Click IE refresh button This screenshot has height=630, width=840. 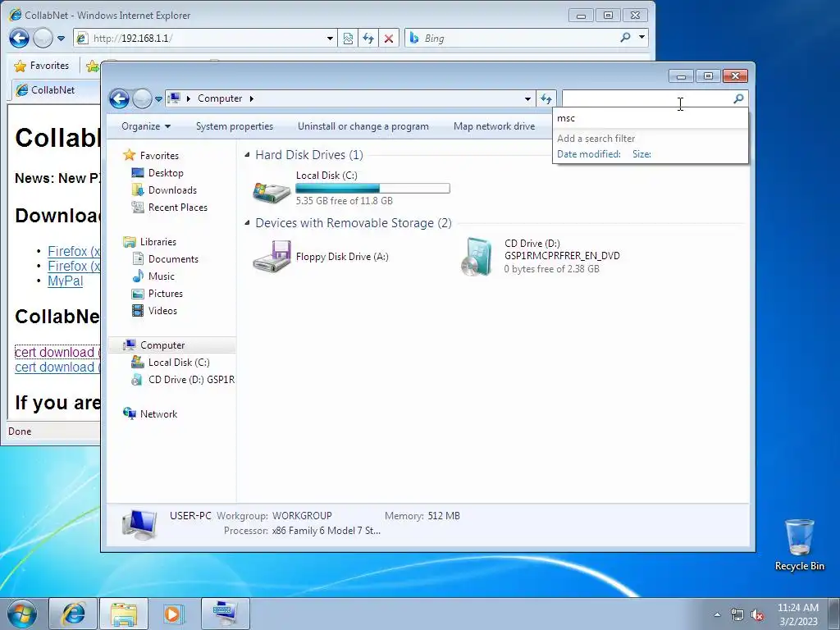[368, 39]
